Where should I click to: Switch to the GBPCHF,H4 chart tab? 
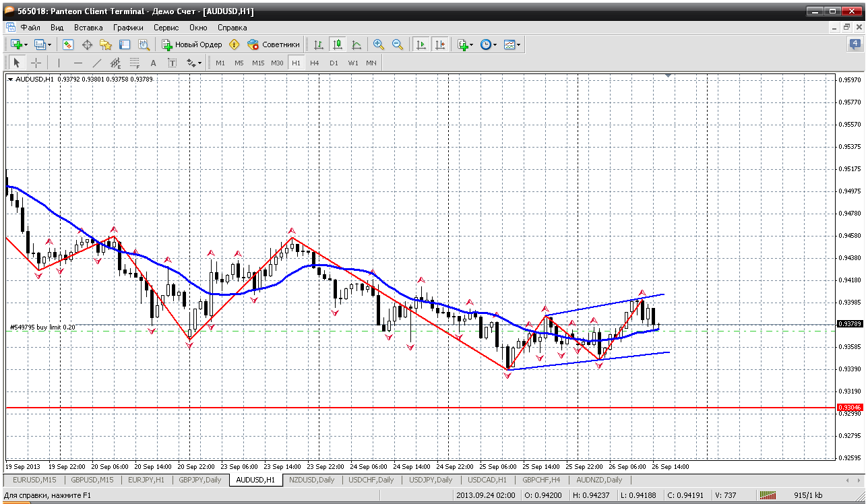[541, 480]
